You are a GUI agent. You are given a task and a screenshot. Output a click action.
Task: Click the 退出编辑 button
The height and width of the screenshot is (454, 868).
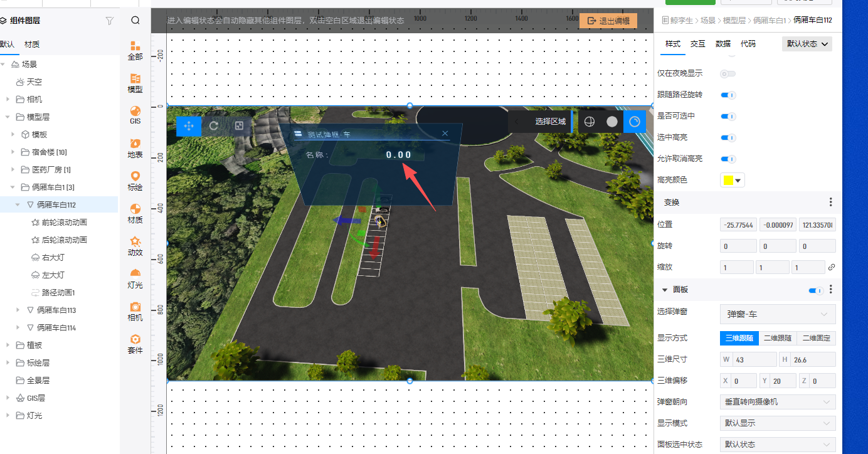(608, 21)
